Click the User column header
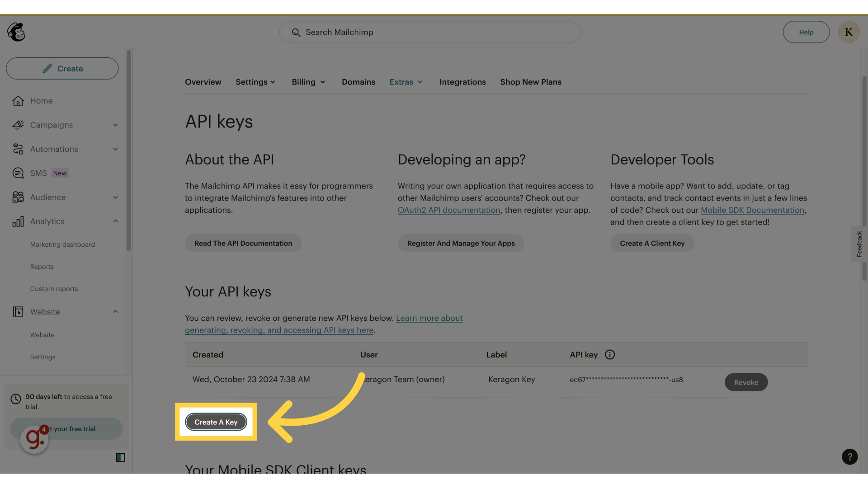 369,355
